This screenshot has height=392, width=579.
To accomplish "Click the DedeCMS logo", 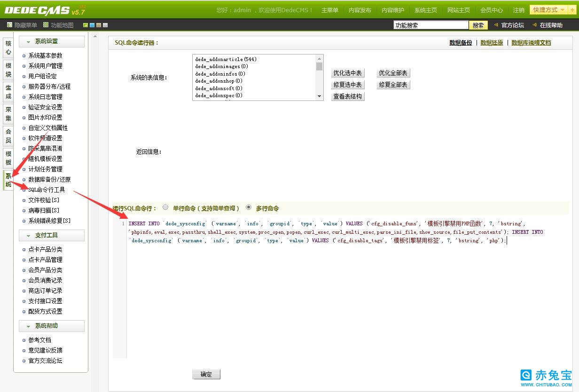I will click(45, 10).
